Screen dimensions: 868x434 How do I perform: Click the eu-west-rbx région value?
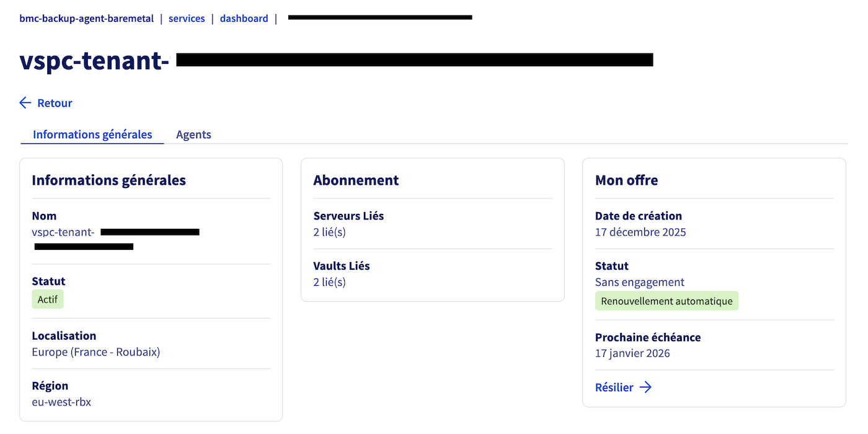tap(61, 402)
